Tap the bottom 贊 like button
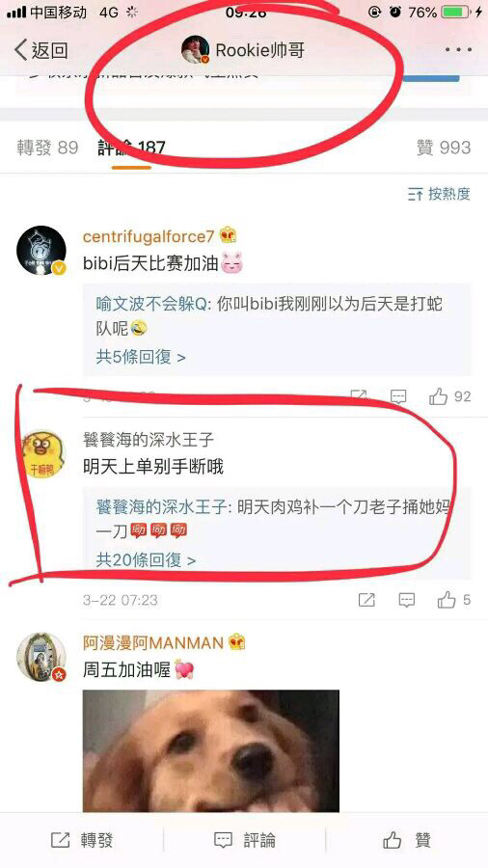This screenshot has width=488, height=868. (x=407, y=840)
